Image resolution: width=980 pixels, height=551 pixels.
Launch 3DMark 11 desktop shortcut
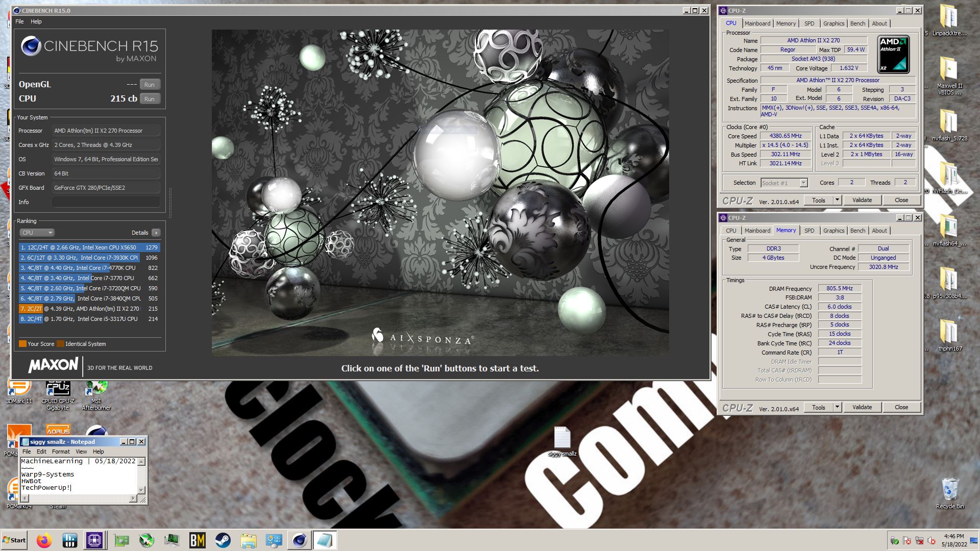pos(19,392)
